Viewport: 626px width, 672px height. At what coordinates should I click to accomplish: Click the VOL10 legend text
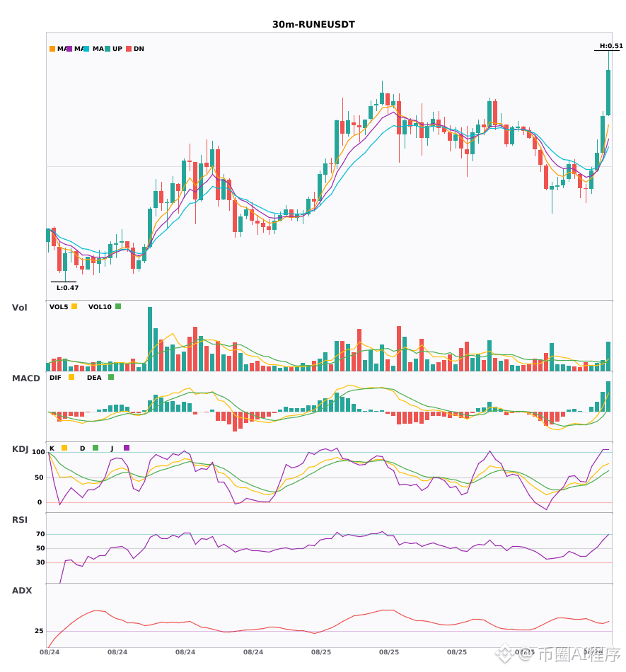100,307
